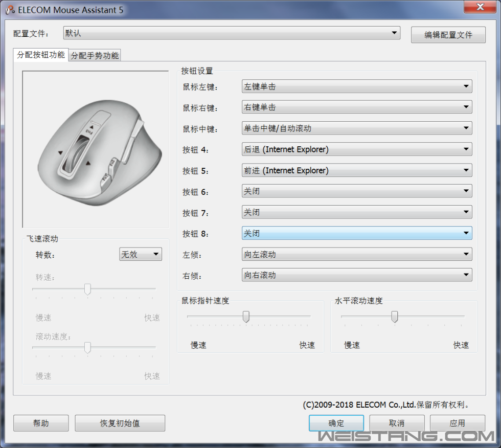The image size is (501, 448).
Task: Open the 转数 dropdown set to 无效
Action: 141,254
